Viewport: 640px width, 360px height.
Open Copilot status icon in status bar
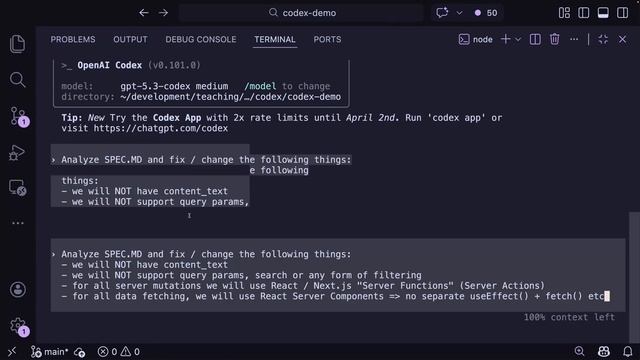(x=604, y=351)
